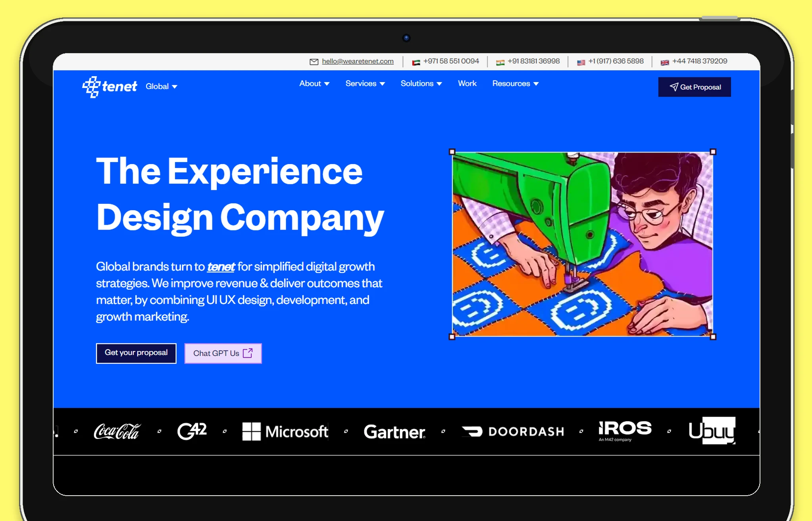Click the DoorDash logo
The height and width of the screenshot is (521, 812).
pos(513,431)
